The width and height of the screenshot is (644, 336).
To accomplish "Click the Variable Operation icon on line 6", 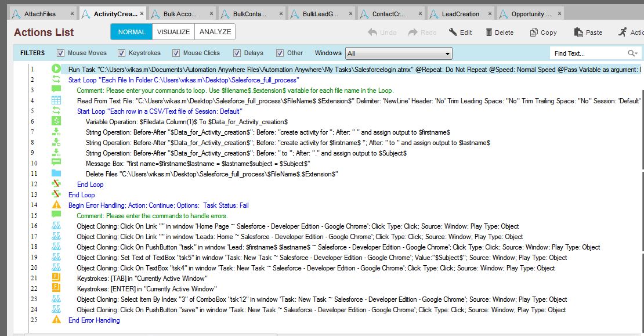I will (56, 121).
